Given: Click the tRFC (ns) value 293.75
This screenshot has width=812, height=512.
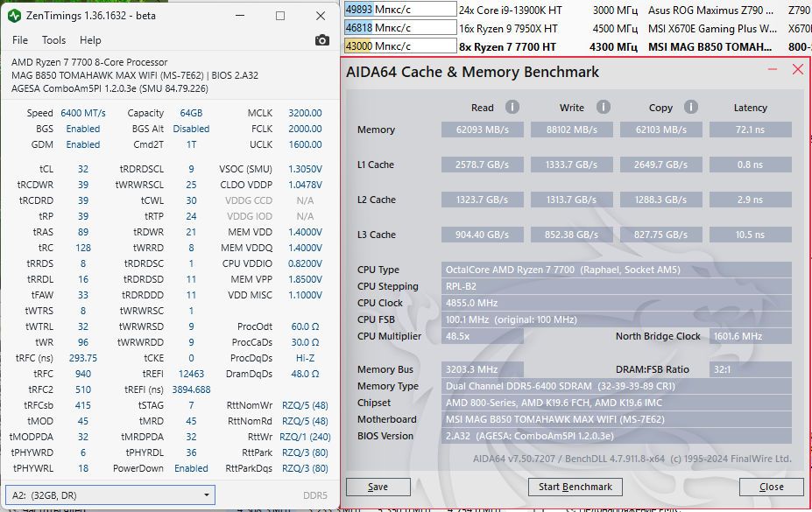Looking at the screenshot, I should (83, 358).
